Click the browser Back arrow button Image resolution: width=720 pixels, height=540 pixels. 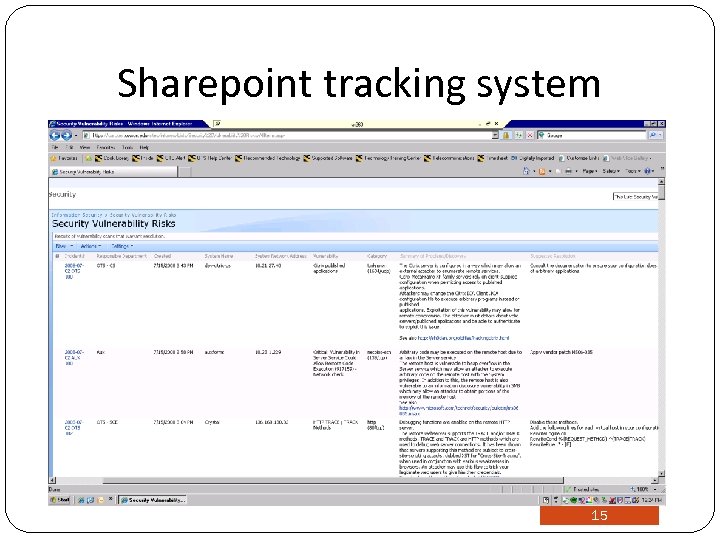(55, 135)
